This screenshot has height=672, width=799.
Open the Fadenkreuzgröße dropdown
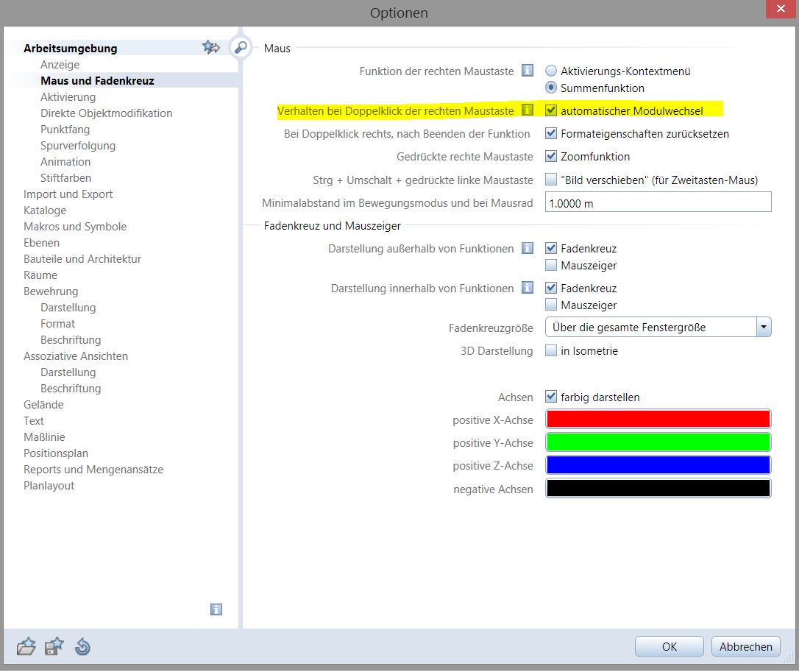pyautogui.click(x=763, y=328)
